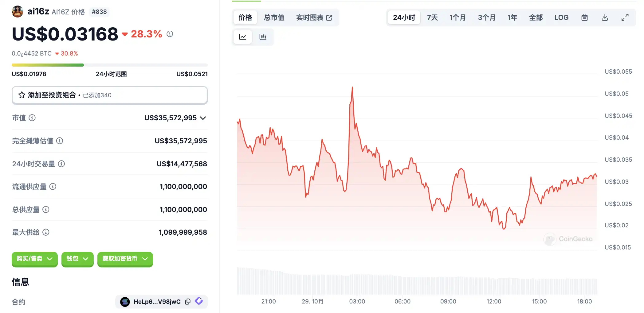
Task: Open the 购买/售卖 dropdown
Action: (34, 259)
